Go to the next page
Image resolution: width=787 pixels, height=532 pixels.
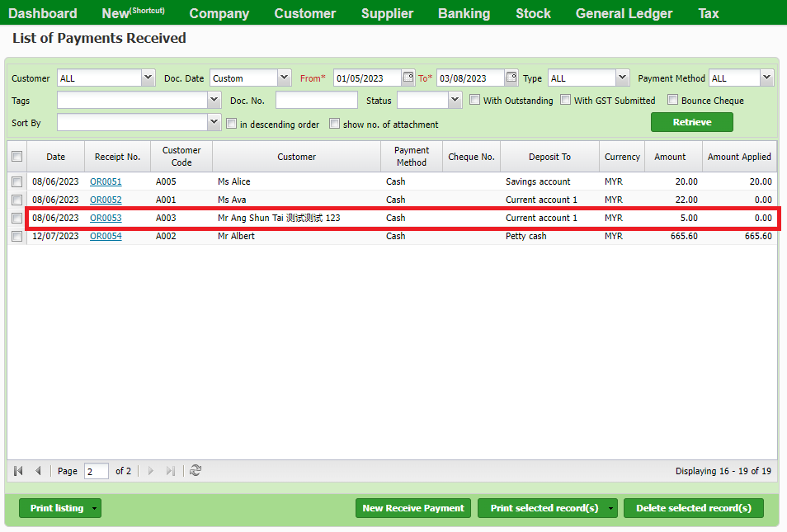click(x=150, y=470)
